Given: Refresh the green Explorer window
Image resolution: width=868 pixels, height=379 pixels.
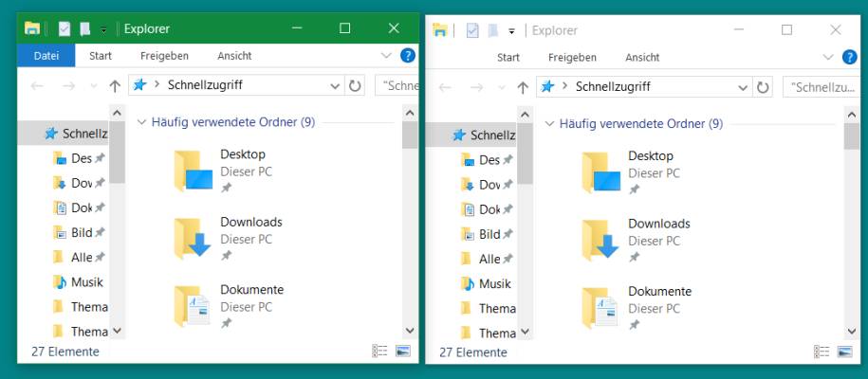Looking at the screenshot, I should tap(354, 86).
